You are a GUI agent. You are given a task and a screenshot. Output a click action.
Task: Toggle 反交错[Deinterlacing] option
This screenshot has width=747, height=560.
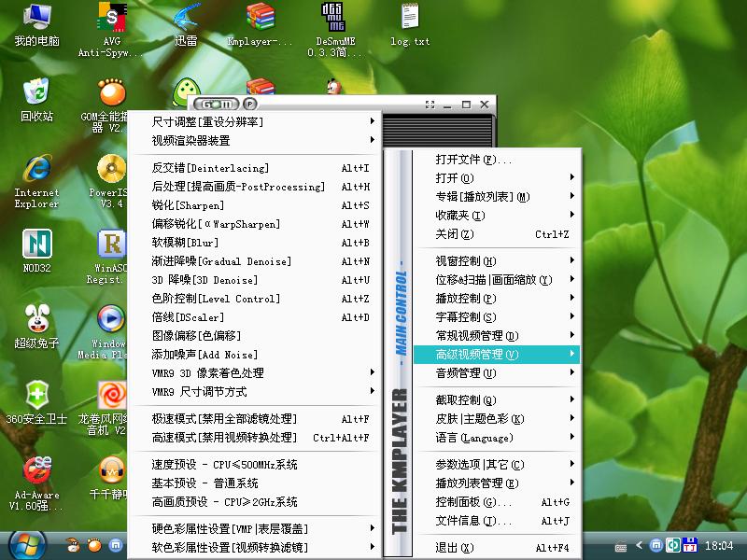pos(255,168)
